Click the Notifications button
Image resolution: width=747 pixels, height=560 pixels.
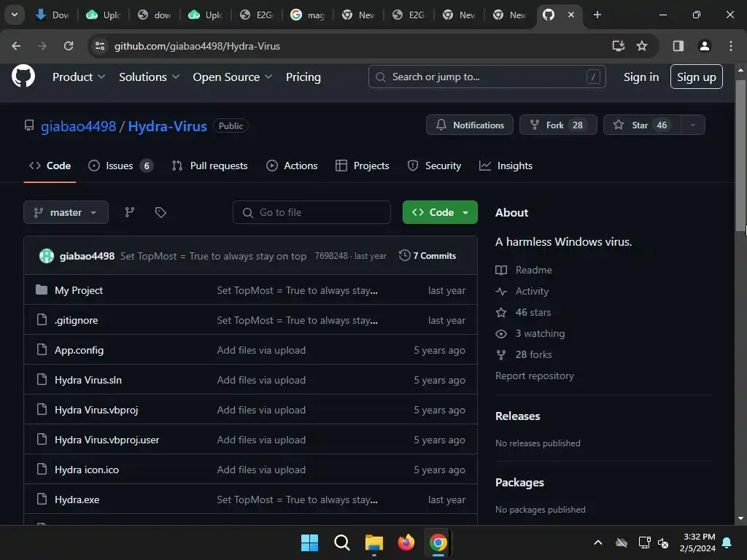click(x=470, y=125)
